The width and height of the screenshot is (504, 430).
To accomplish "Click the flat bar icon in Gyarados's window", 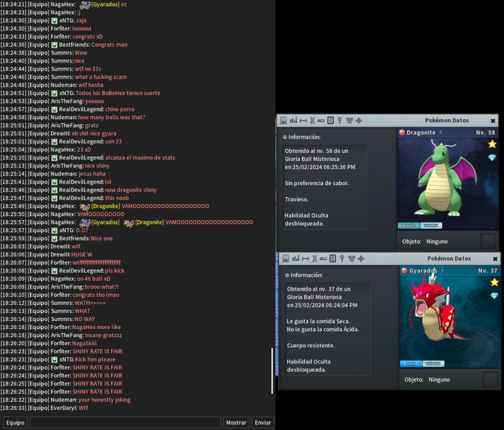I will pyautogui.click(x=324, y=259).
